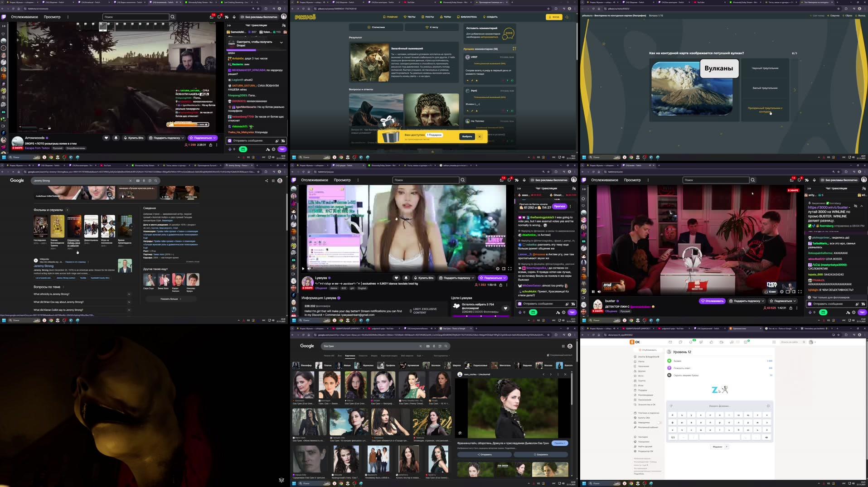
Task: Click the Отправить сообщение chat input field
Action: click(543, 304)
